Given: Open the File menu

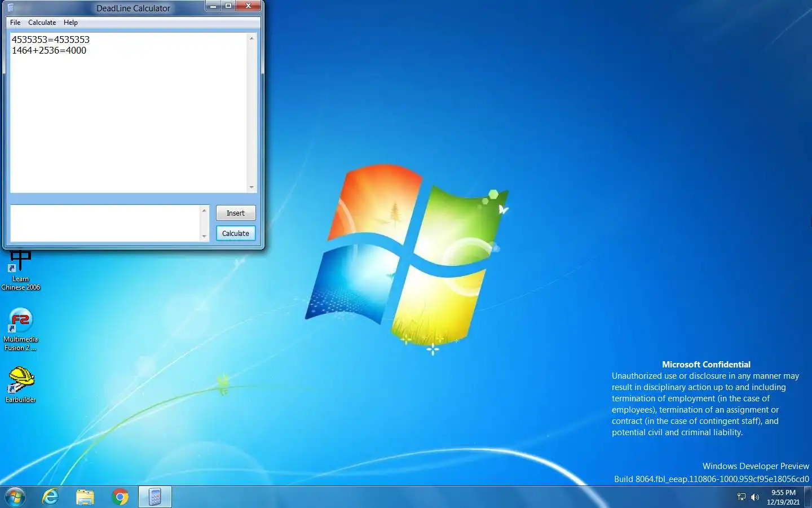Looking at the screenshot, I should (x=15, y=23).
